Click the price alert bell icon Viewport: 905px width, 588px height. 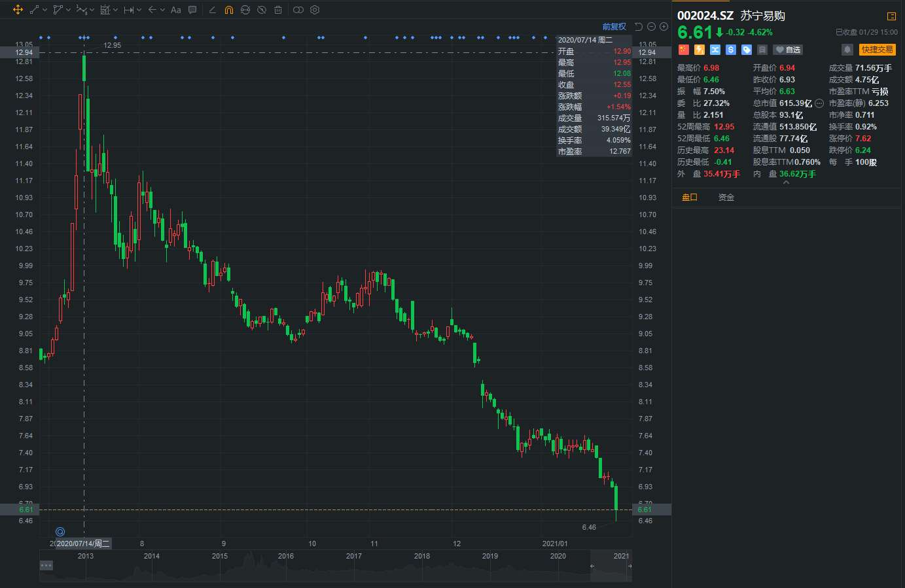[x=847, y=50]
